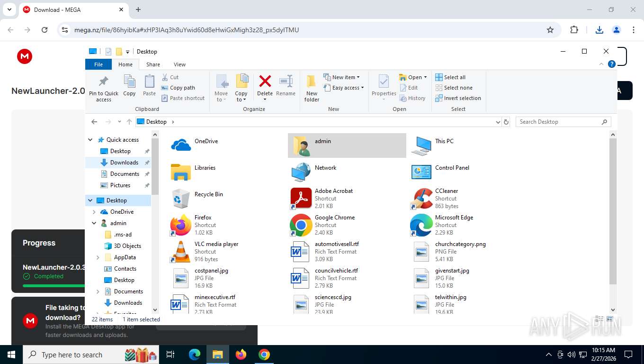The width and height of the screenshot is (644, 364).
Task: Collapse the admin tree node
Action: [94, 223]
